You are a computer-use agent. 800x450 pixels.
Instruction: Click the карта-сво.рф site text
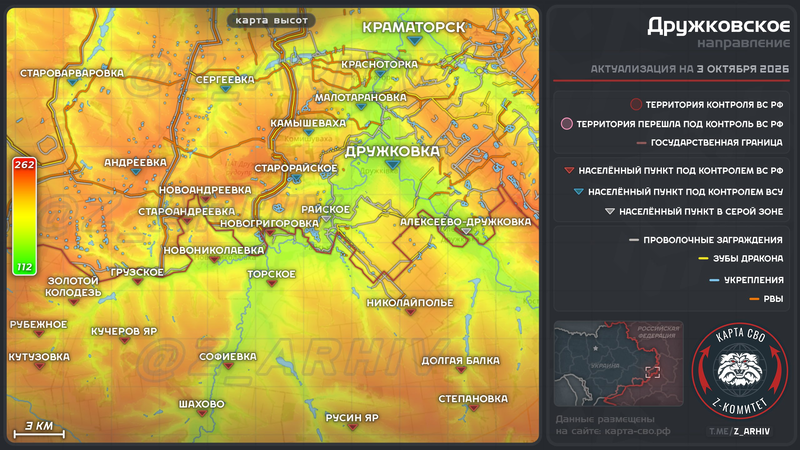pos(637,431)
